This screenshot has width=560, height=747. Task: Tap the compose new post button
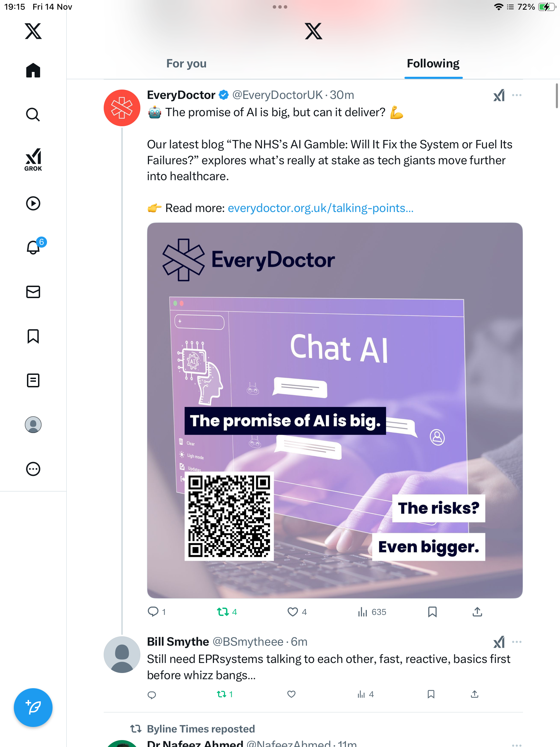tap(33, 708)
